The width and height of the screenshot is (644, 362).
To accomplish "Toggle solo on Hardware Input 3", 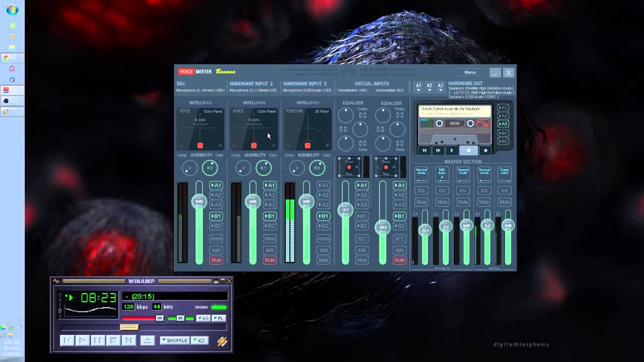I will coord(324,250).
